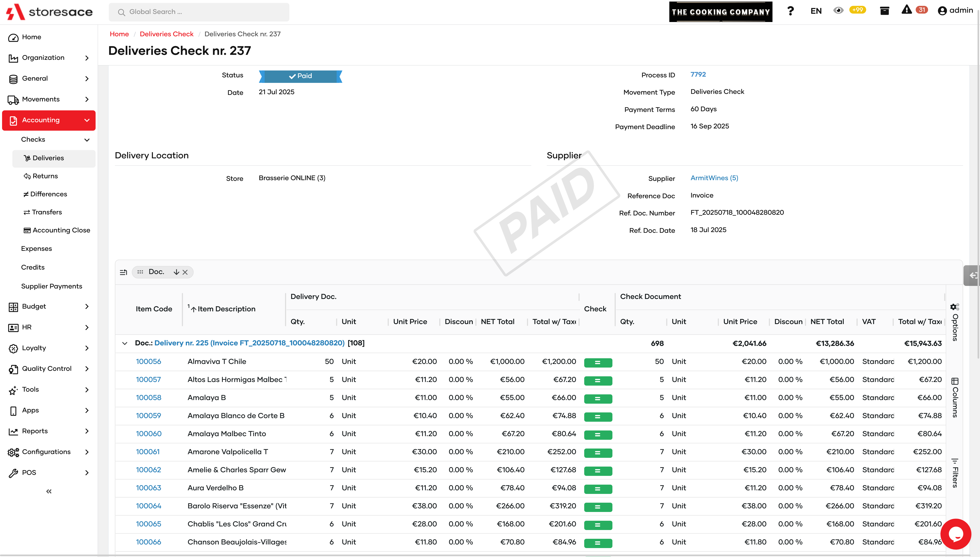Image resolution: width=980 pixels, height=557 pixels.
Task: Expand the Movements sidebar menu
Action: point(87,100)
